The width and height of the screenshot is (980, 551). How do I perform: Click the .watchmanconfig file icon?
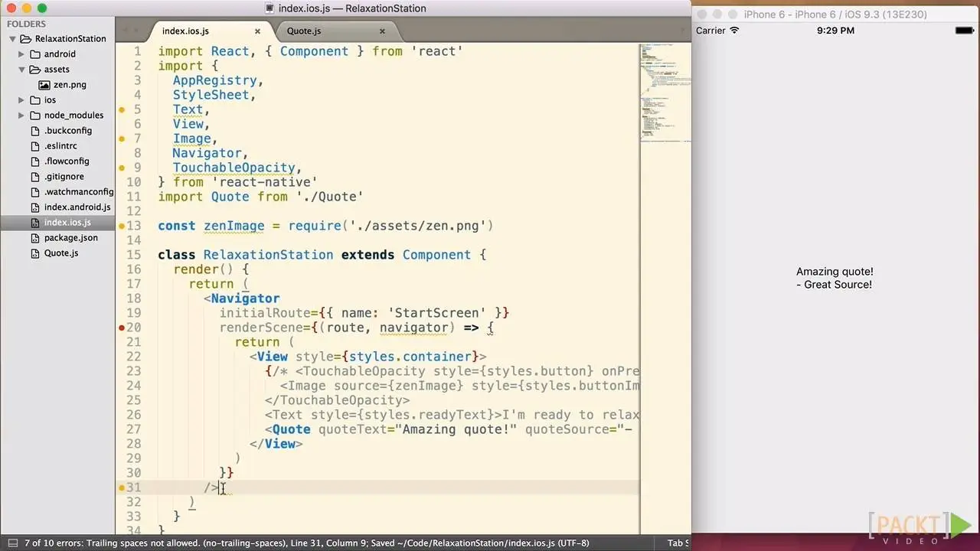35,192
